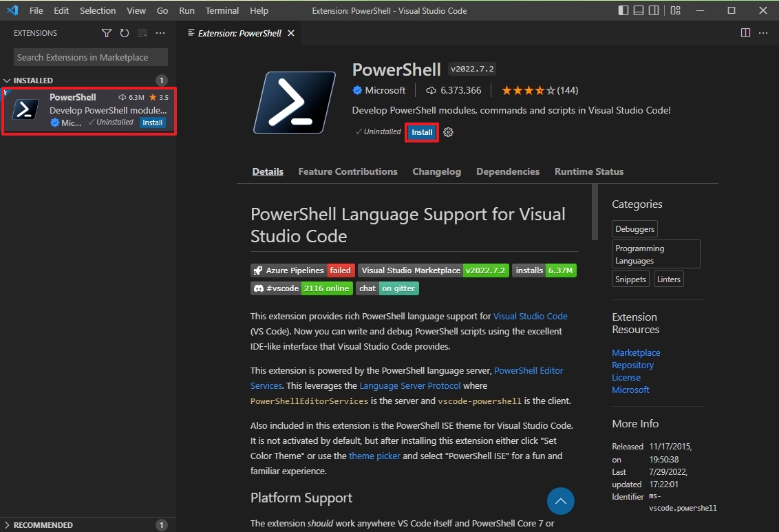Switch to the Runtime Status tab

[x=589, y=171]
